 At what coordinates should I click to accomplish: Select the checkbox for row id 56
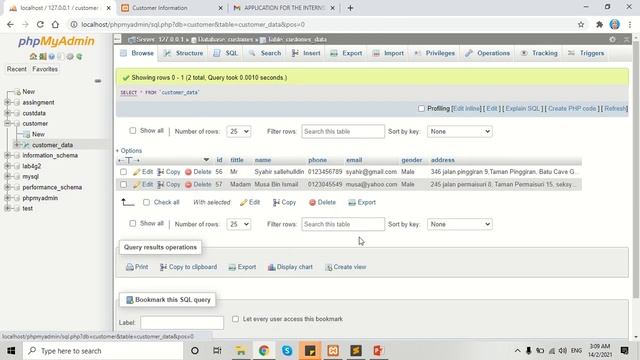[123, 172]
